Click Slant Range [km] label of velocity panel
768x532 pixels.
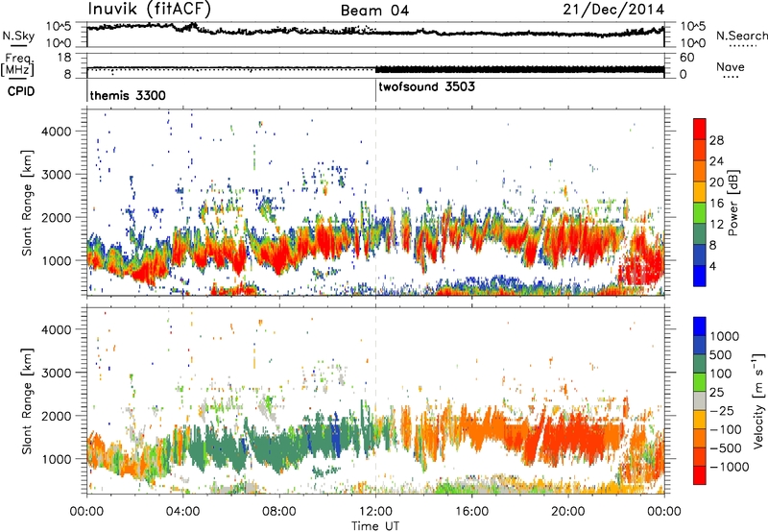(x=27, y=400)
